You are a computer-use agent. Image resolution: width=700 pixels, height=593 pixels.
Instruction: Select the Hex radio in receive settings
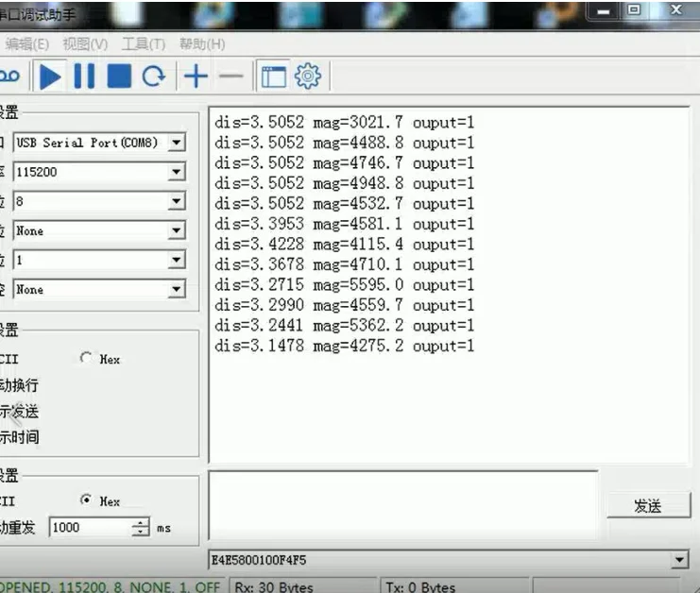[x=86, y=358]
